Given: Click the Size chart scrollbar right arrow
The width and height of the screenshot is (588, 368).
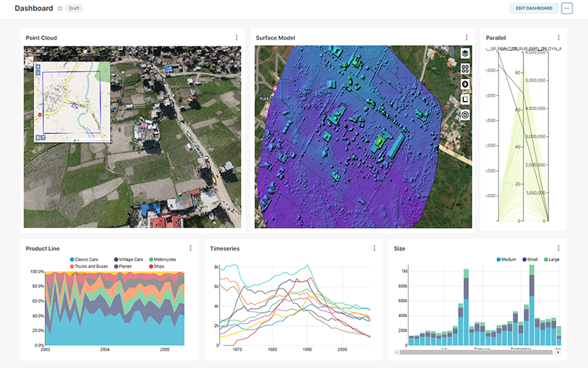Looking at the screenshot, I should tap(559, 353).
